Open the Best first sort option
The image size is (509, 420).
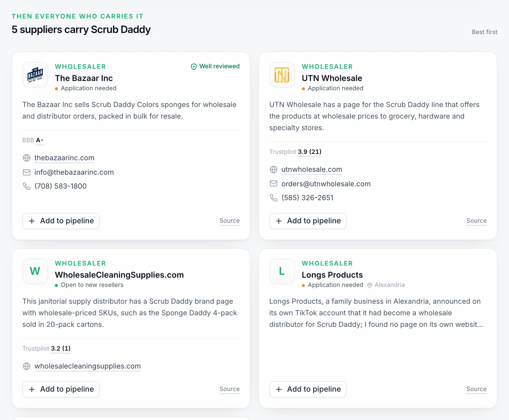pyautogui.click(x=485, y=32)
